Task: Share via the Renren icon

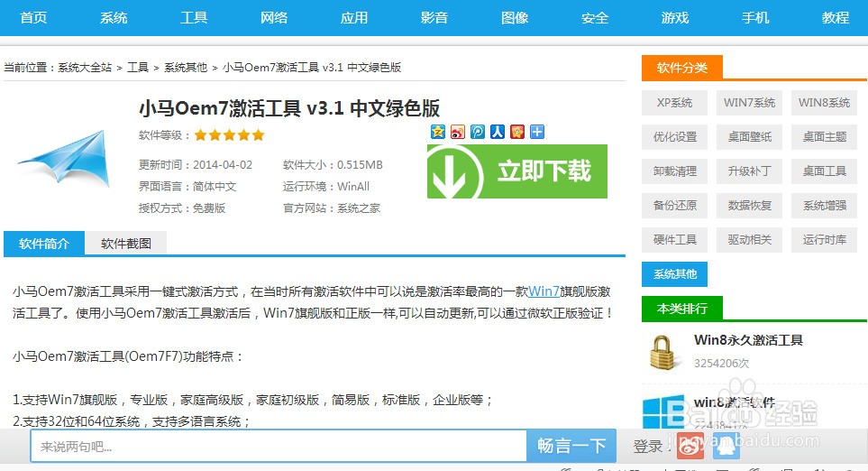Action: click(498, 132)
